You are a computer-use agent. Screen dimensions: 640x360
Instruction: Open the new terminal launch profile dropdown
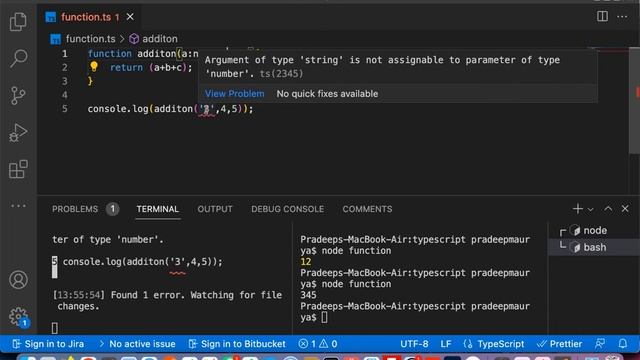(591, 209)
